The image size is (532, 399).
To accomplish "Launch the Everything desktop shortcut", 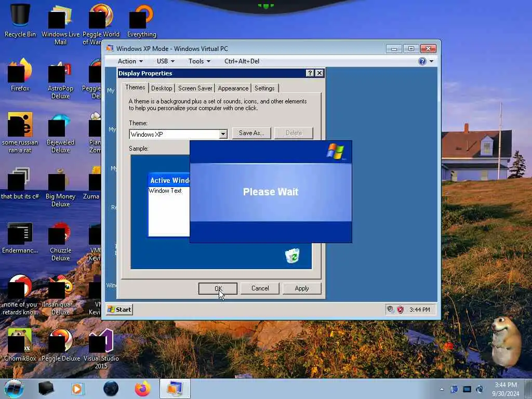I will click(x=141, y=20).
